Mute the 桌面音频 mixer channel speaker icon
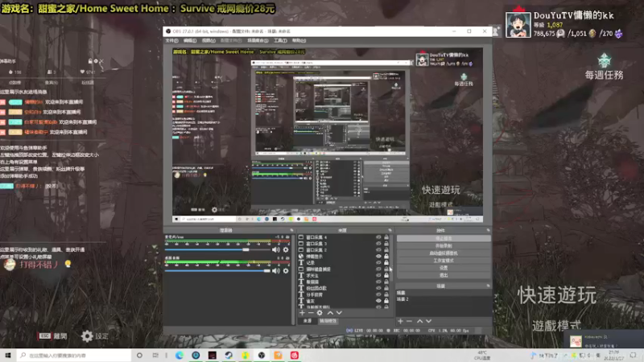644x362 pixels. [275, 270]
